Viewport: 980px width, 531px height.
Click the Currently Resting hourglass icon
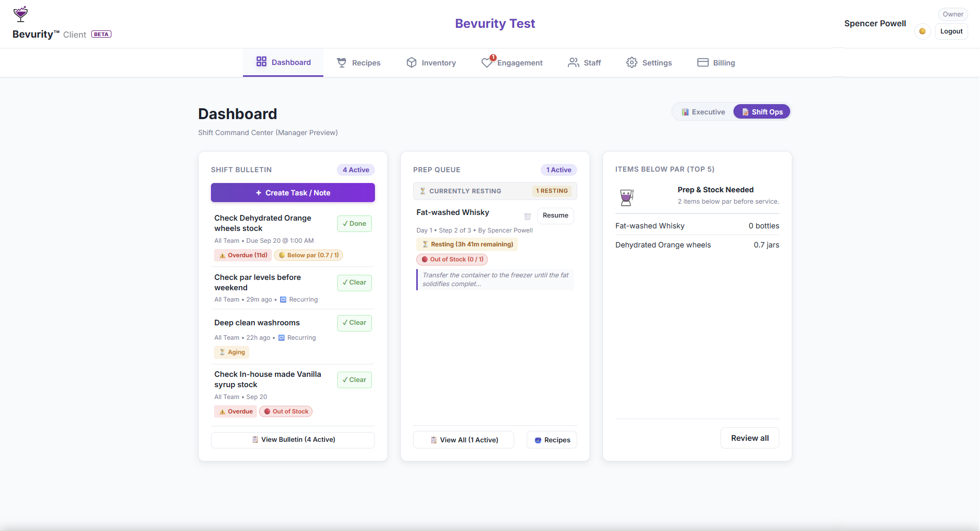tap(422, 191)
